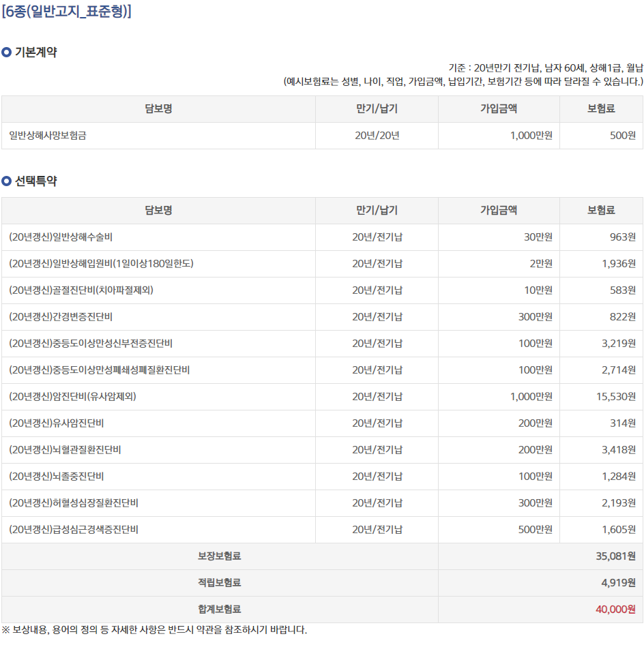Click the 기본계약 section title
The height and width of the screenshot is (645, 644).
pyautogui.click(x=35, y=52)
